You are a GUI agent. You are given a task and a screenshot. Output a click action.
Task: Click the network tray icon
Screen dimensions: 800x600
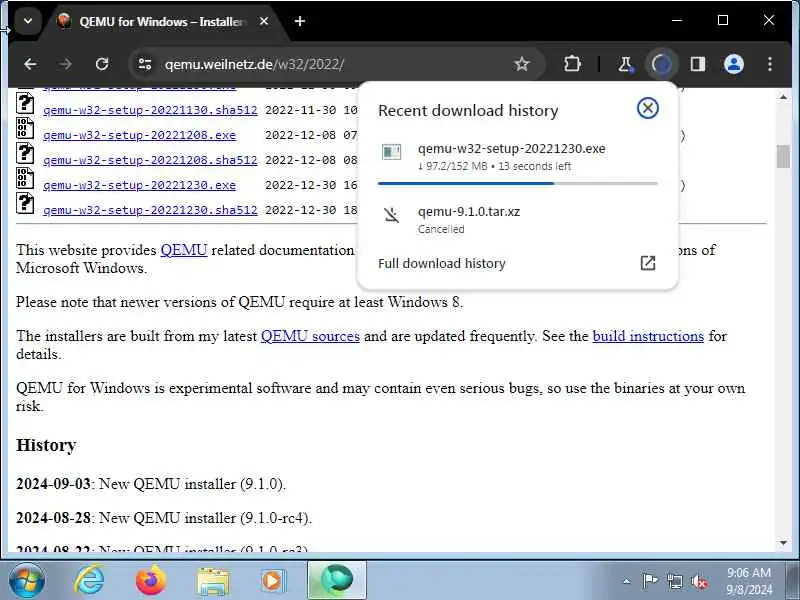(674, 581)
